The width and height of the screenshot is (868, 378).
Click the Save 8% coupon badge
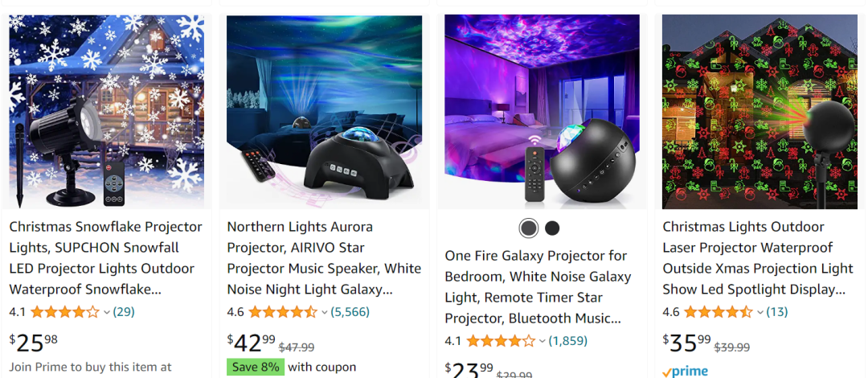[x=254, y=367]
